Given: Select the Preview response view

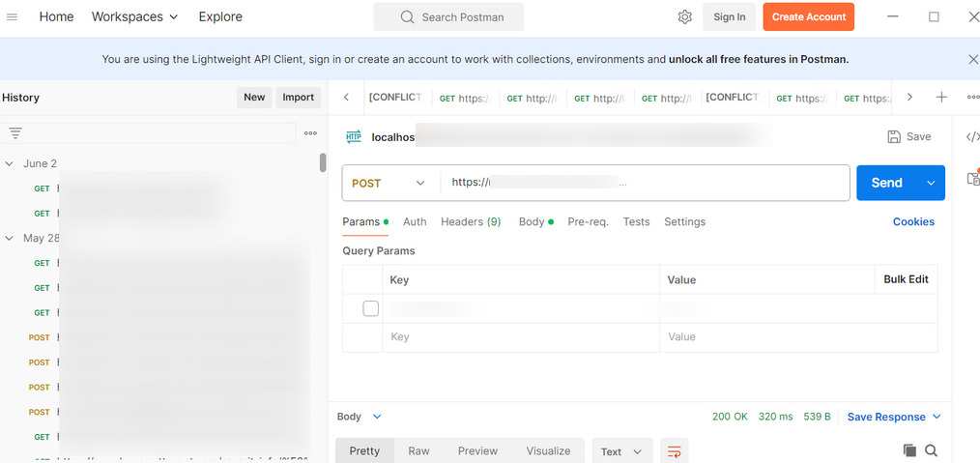Looking at the screenshot, I should pyautogui.click(x=477, y=451).
